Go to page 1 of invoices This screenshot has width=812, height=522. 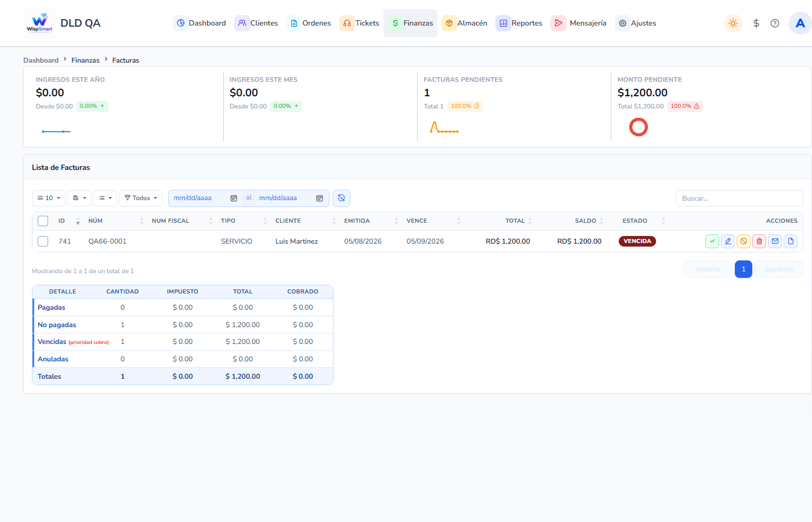[744, 269]
